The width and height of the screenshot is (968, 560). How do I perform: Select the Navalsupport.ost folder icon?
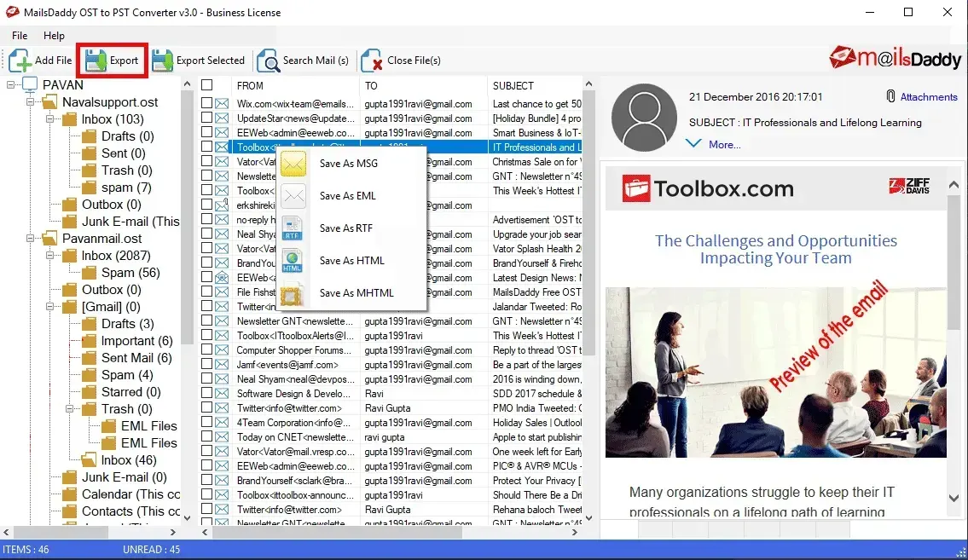click(49, 101)
